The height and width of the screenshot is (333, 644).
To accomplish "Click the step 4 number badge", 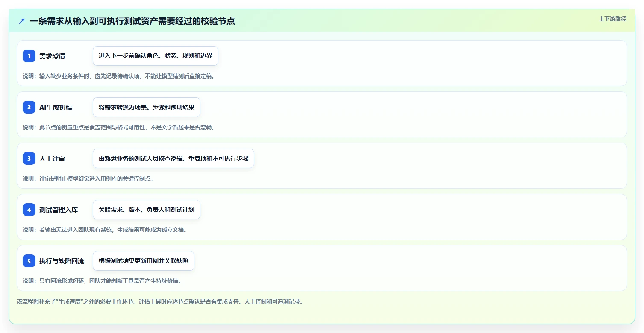I will coord(29,210).
